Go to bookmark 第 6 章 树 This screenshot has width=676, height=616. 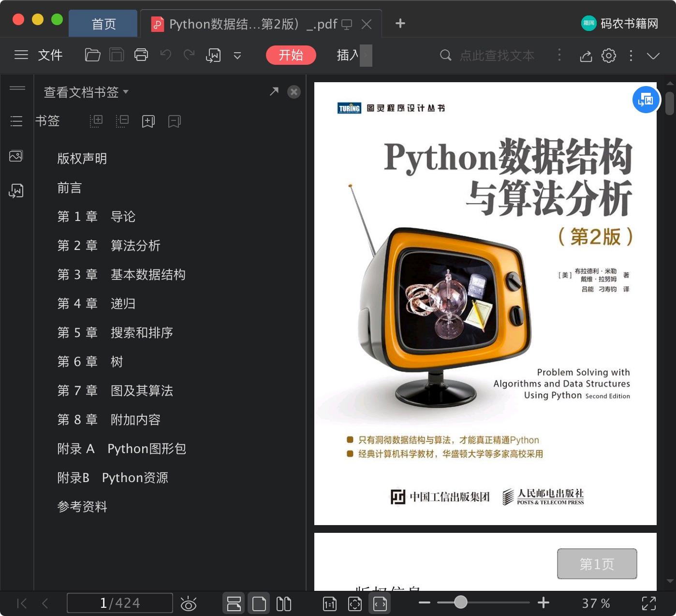click(90, 362)
